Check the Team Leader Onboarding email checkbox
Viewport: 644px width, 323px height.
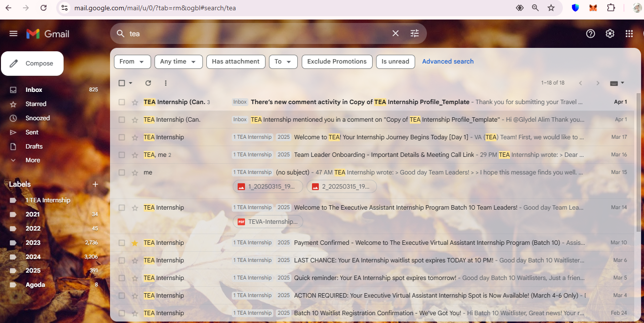click(x=122, y=155)
